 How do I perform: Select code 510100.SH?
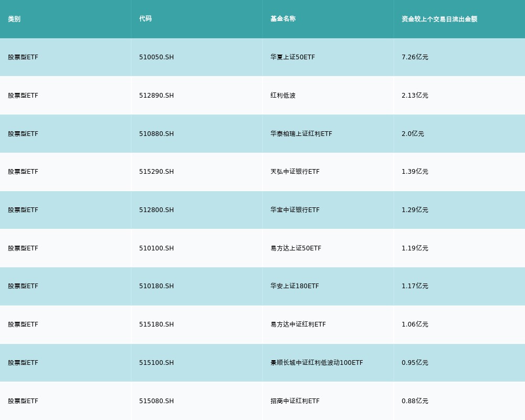tap(156, 248)
